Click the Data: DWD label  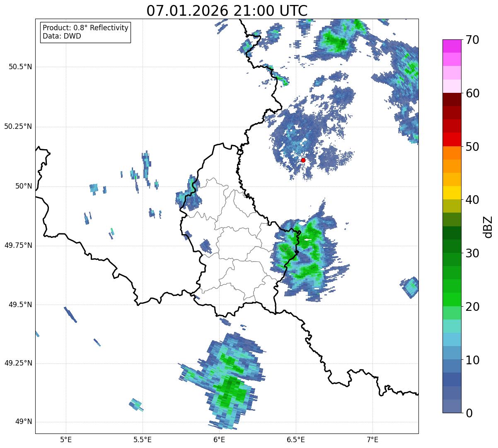tap(62, 36)
